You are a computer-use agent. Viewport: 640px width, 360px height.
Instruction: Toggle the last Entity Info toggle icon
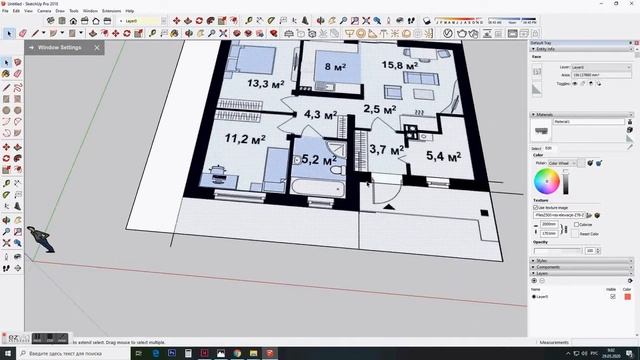[x=598, y=84]
